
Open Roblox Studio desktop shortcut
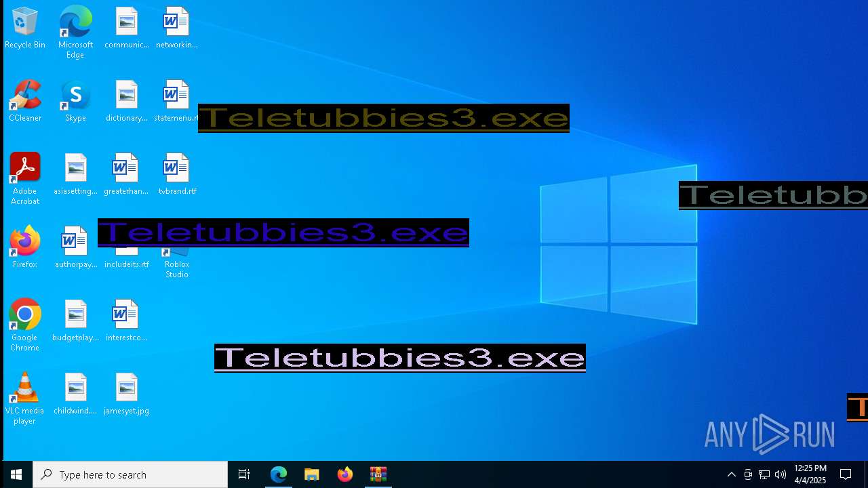pyautogui.click(x=177, y=264)
